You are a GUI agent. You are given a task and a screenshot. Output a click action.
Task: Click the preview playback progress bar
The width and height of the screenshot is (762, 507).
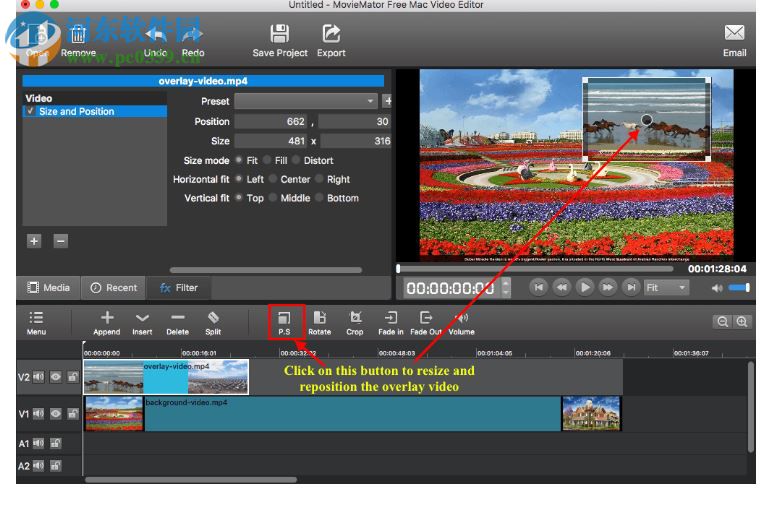point(535,269)
